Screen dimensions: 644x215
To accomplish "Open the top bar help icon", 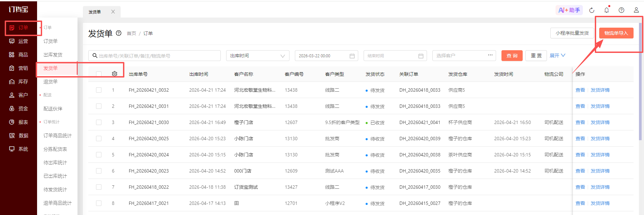I will click(621, 10).
